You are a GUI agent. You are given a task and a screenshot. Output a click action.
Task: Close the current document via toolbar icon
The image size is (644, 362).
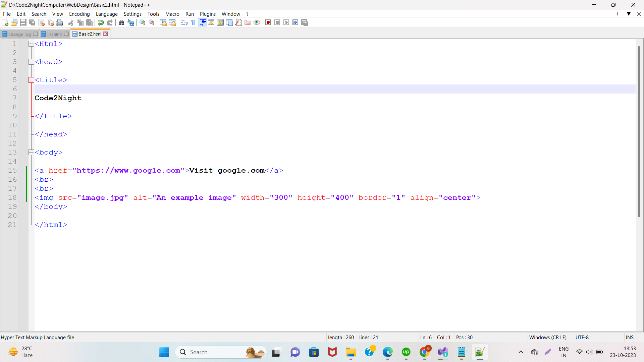tap(42, 22)
